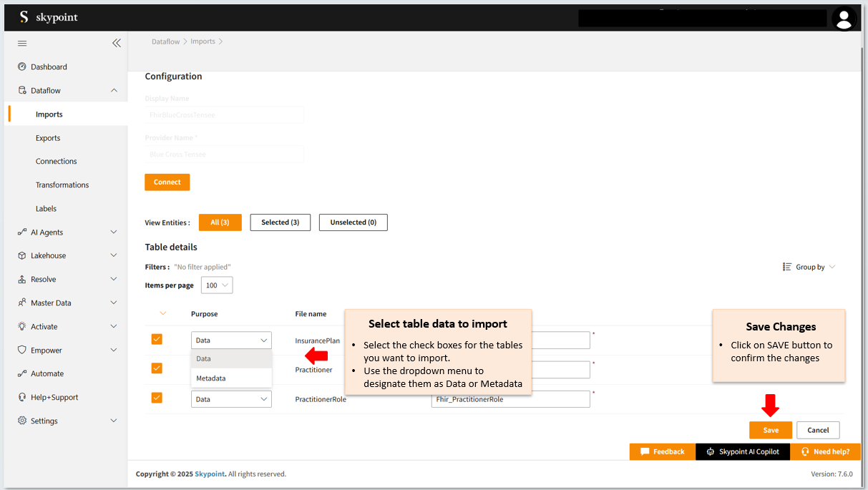The image size is (868, 490).
Task: Click the Help+Support headset icon
Action: (x=22, y=398)
